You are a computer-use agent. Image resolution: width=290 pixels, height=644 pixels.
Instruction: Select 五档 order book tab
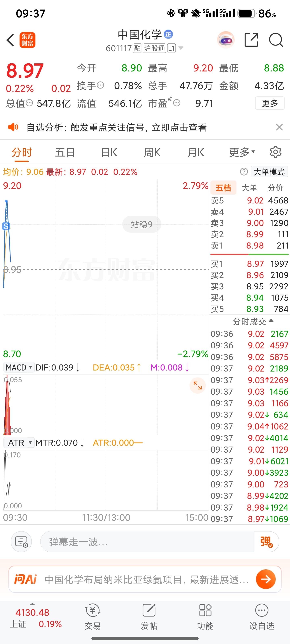[x=223, y=188]
